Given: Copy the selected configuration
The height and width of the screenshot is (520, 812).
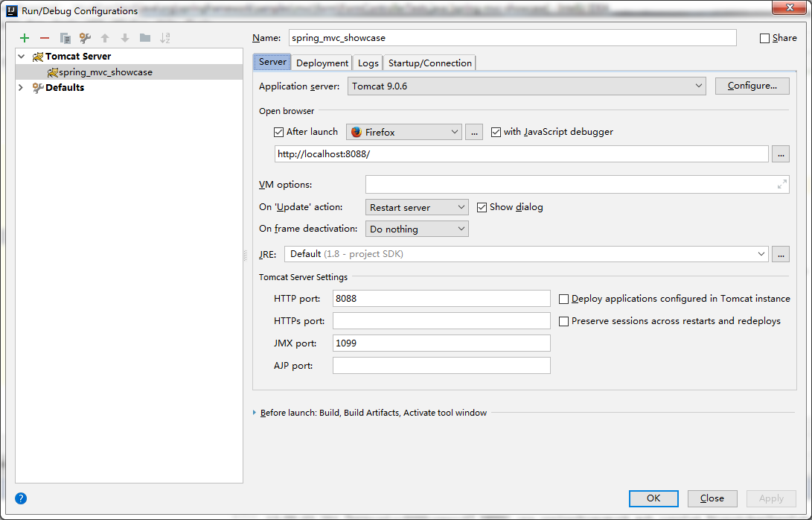Looking at the screenshot, I should (65, 38).
